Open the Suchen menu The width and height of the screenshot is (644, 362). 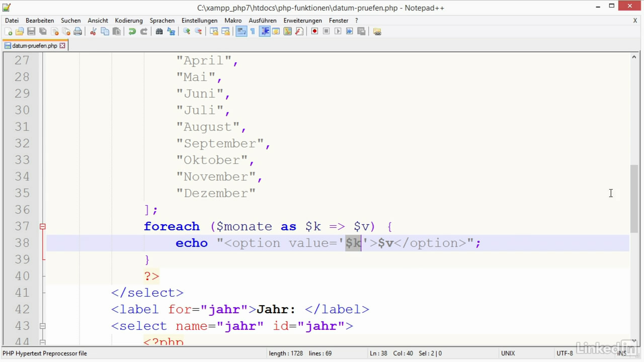pos(71,21)
